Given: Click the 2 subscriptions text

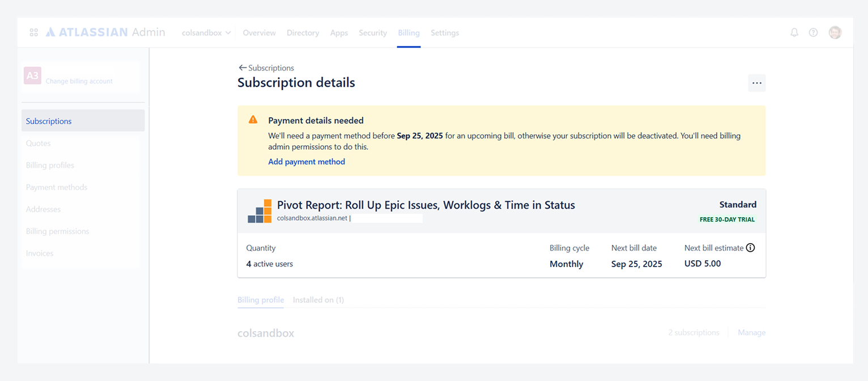Looking at the screenshot, I should [x=693, y=333].
